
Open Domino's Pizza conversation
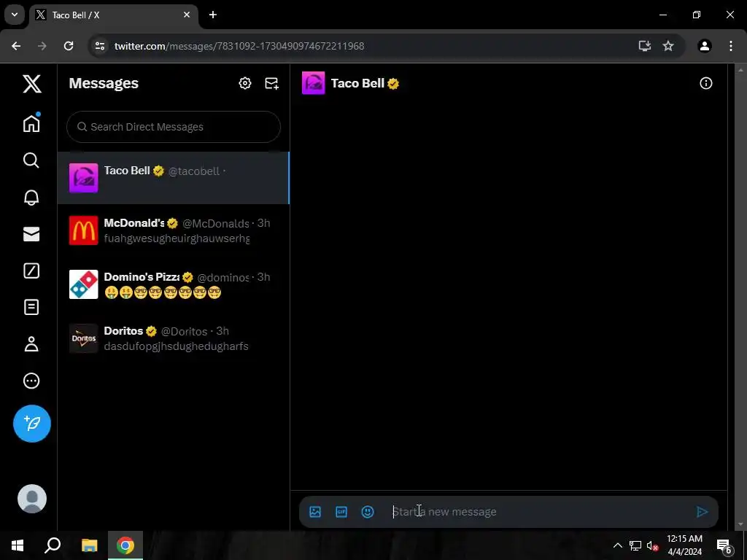[x=174, y=284]
